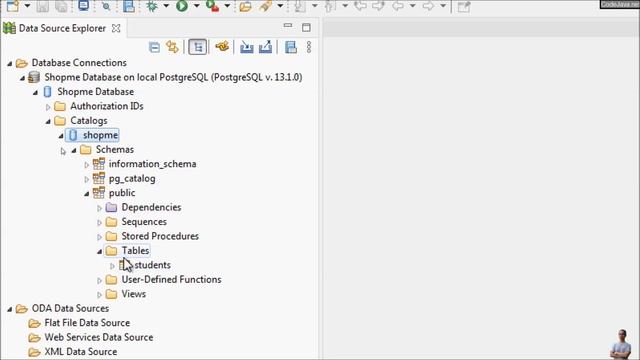Collapse all nodes in Data Source Explorer

click(154, 47)
